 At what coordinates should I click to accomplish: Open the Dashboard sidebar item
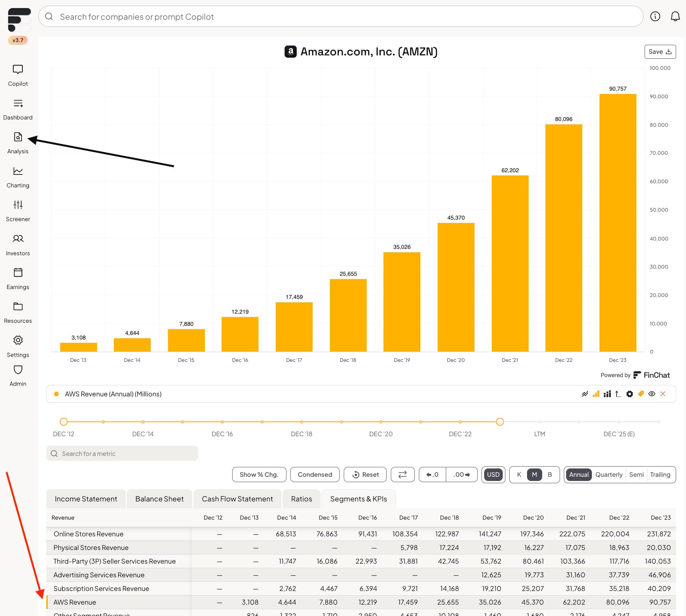click(x=18, y=110)
